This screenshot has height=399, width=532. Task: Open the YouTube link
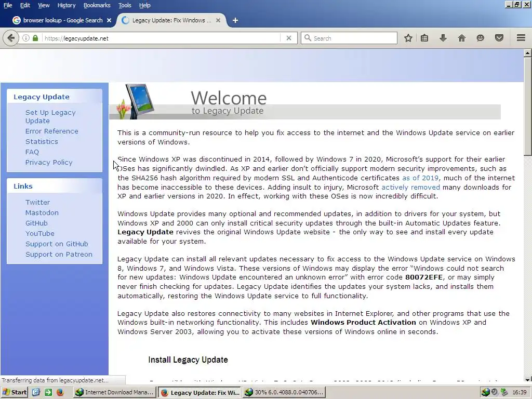pos(39,233)
